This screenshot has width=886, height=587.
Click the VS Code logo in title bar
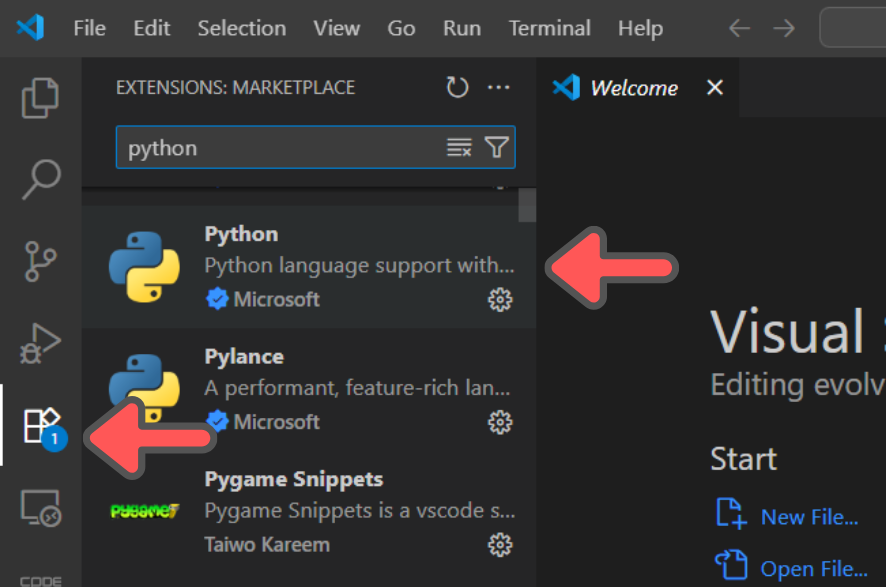click(31, 27)
